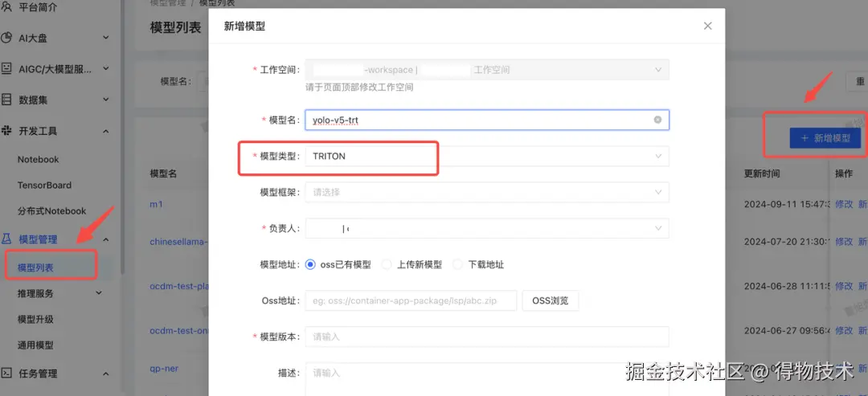Click the 开发工具 sidebar icon

[x=6, y=130]
